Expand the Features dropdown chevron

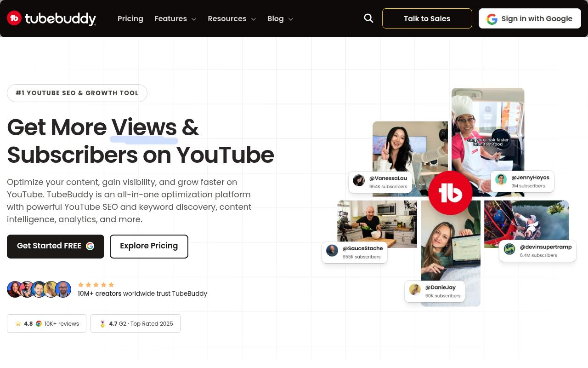(194, 19)
